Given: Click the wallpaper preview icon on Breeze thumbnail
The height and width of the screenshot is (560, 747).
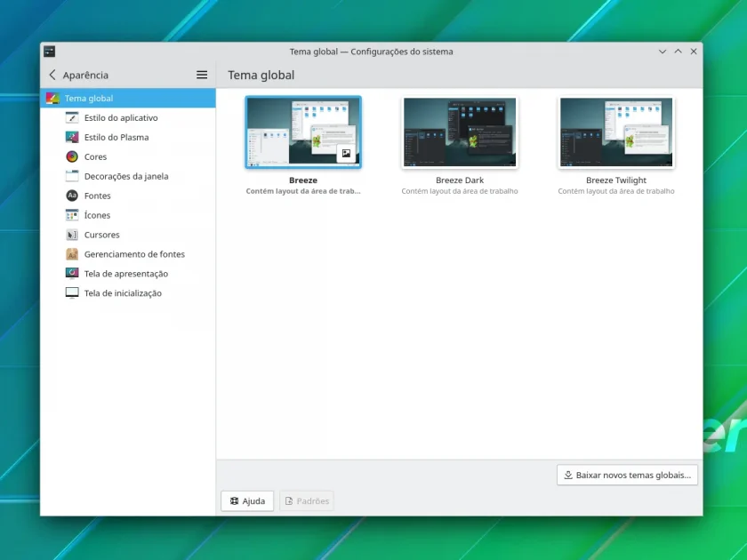Looking at the screenshot, I should coord(346,153).
